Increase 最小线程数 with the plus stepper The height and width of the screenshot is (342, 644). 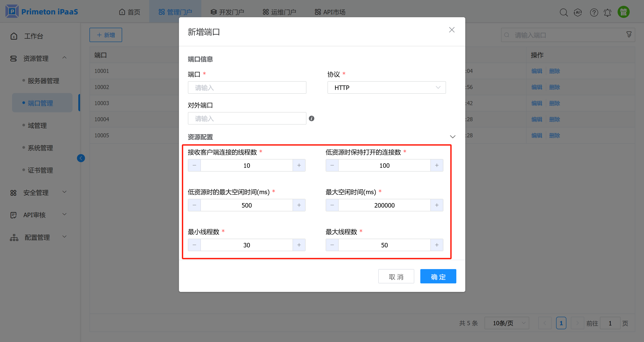pos(299,245)
